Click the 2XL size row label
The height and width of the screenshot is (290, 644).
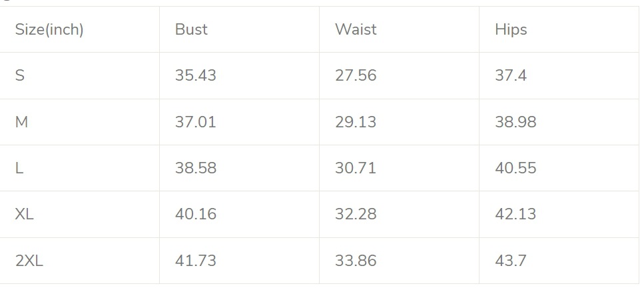29,261
